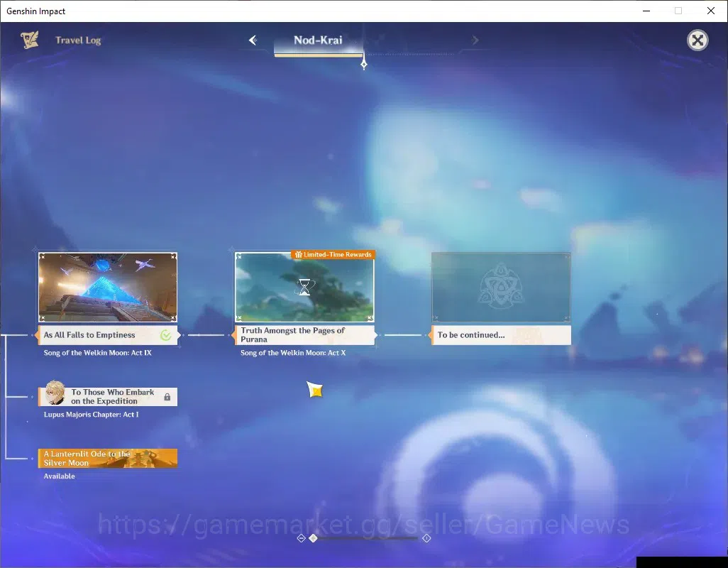The height and width of the screenshot is (568, 728).
Task: Click the bottom timeline scroll track
Action: (x=367, y=538)
